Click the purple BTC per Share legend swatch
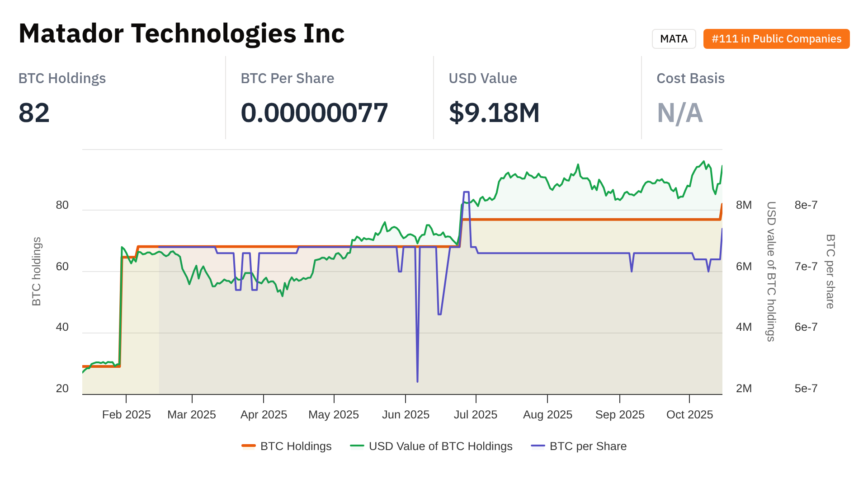The height and width of the screenshot is (488, 868). pos(538,446)
